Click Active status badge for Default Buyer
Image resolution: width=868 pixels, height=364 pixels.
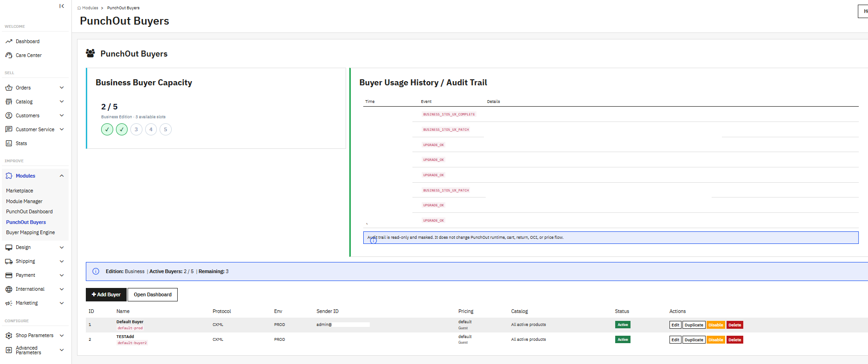[x=623, y=325]
